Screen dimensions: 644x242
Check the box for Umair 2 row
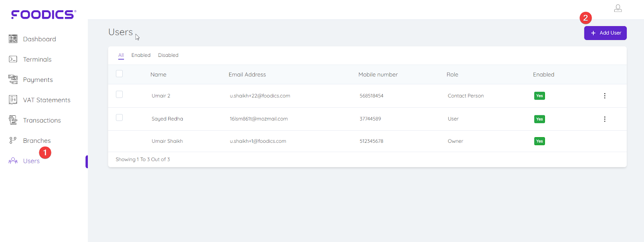click(119, 94)
